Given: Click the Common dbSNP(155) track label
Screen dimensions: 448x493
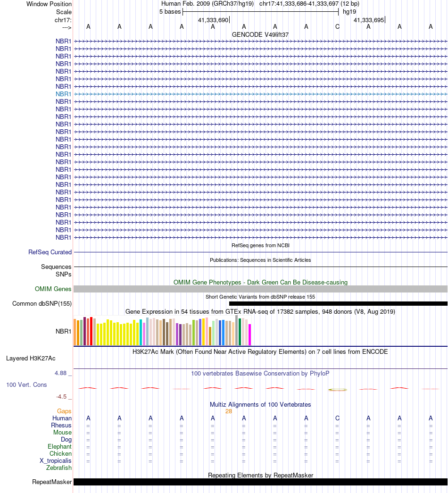Looking at the screenshot, I should click(42, 304).
